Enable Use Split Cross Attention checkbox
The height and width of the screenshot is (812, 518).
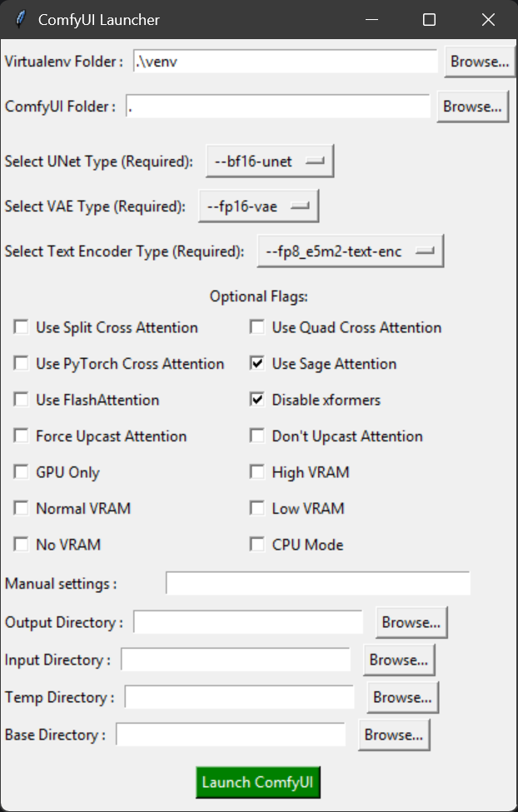21,327
